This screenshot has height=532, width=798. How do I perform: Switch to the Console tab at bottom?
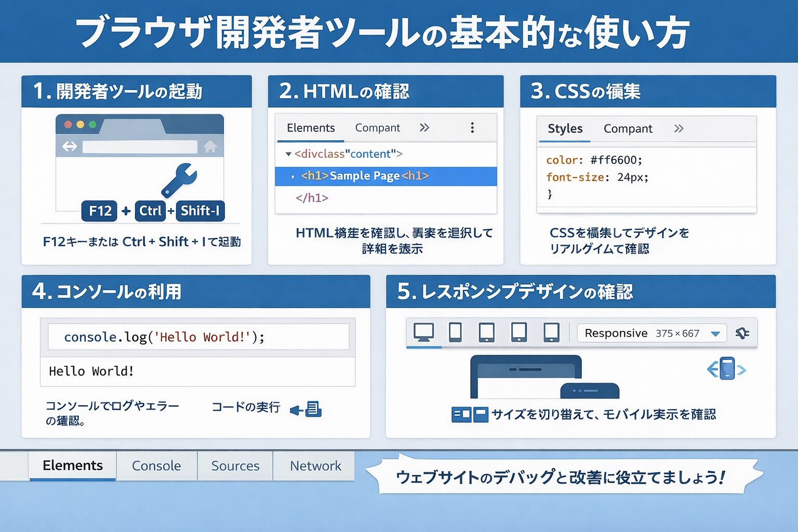coord(156,466)
